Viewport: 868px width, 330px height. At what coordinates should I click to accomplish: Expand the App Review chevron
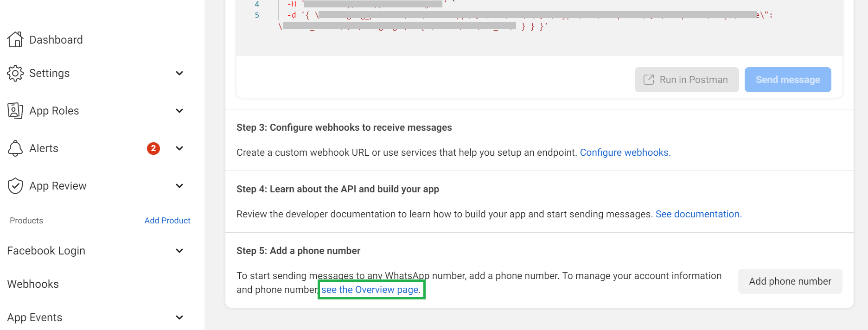[179, 186]
